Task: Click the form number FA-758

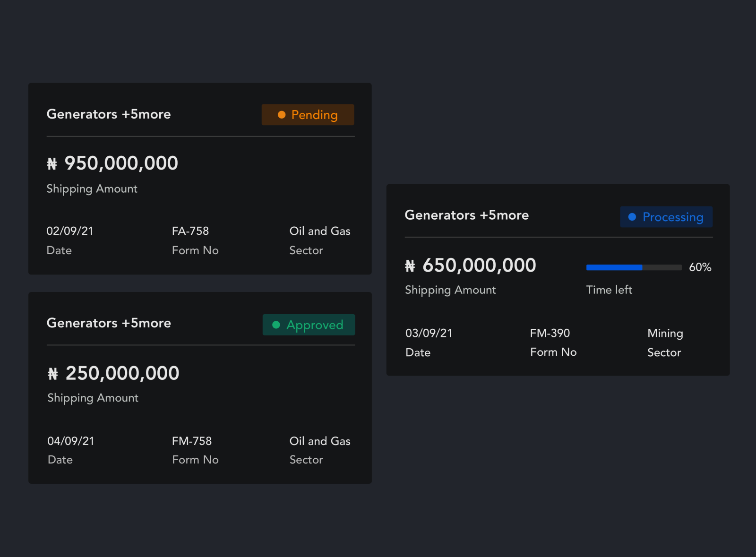Action: (x=191, y=231)
